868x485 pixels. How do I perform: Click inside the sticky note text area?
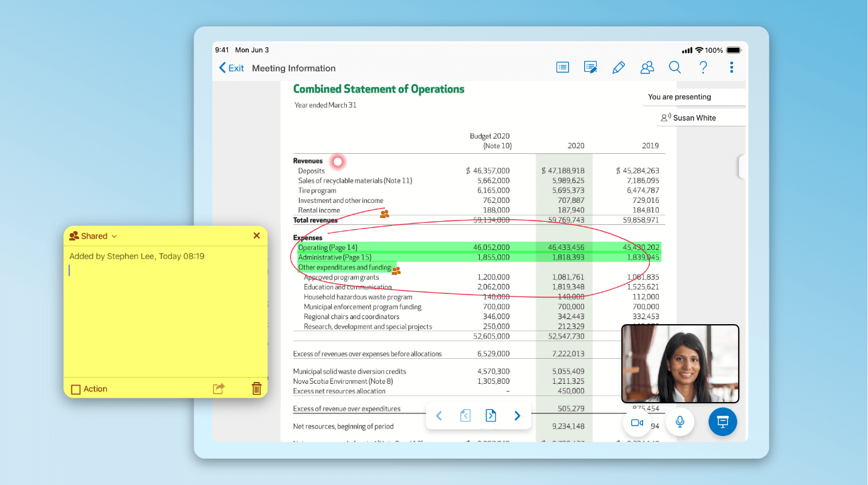click(165, 314)
